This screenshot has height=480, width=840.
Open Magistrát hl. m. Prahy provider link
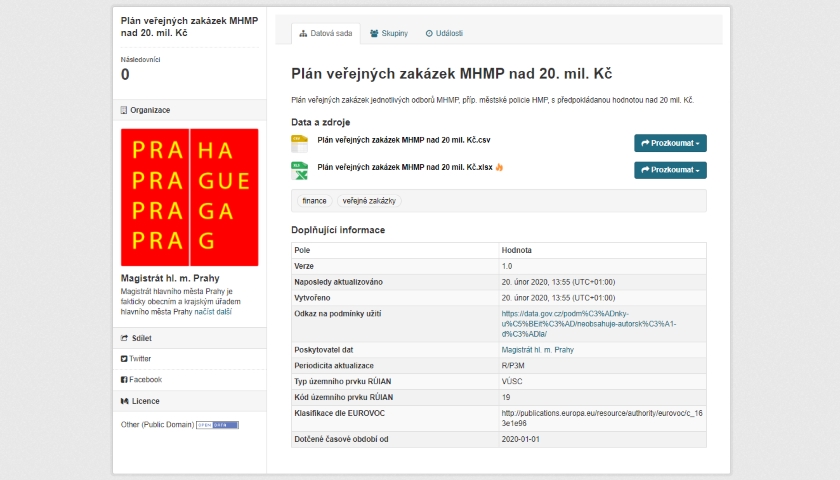click(x=537, y=350)
